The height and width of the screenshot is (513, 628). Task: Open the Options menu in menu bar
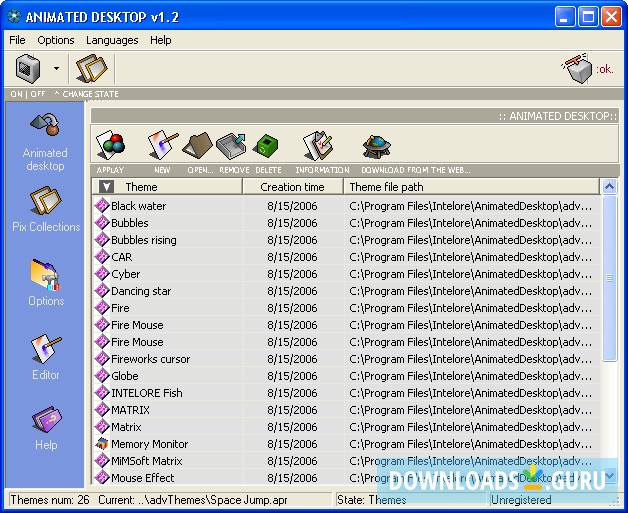click(x=56, y=40)
